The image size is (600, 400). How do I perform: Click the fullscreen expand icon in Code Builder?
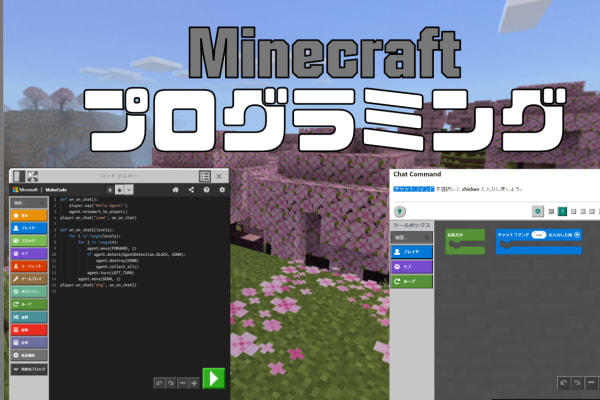coord(33,176)
